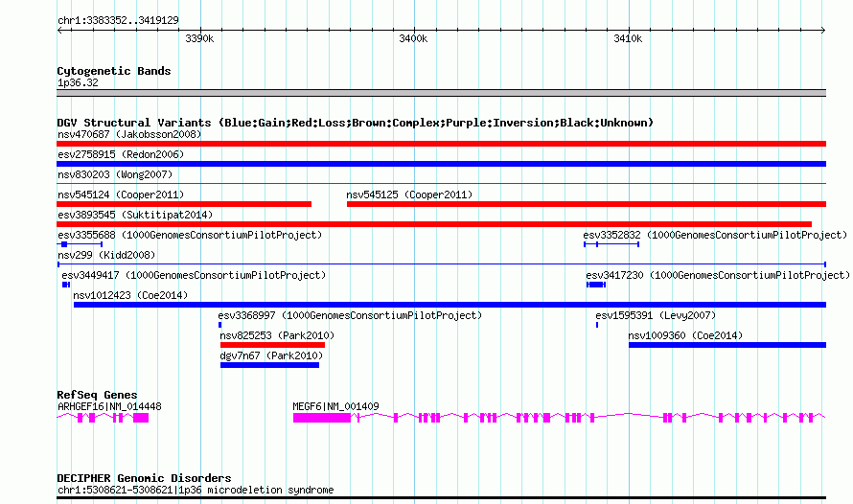
Task: Click the esv3368997 tiny blue marker
Action: 219,325
